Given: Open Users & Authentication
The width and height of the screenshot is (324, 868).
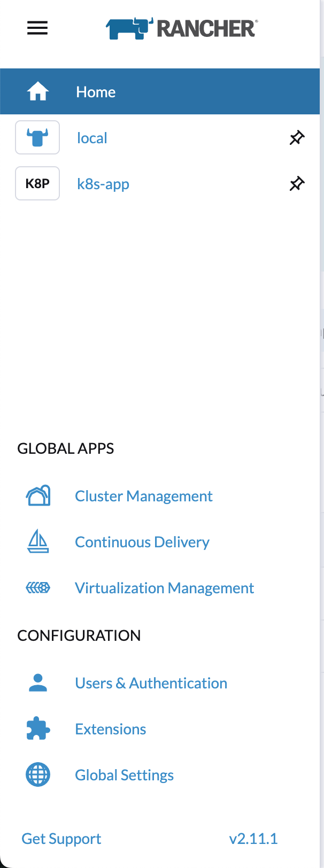Looking at the screenshot, I should click(151, 683).
